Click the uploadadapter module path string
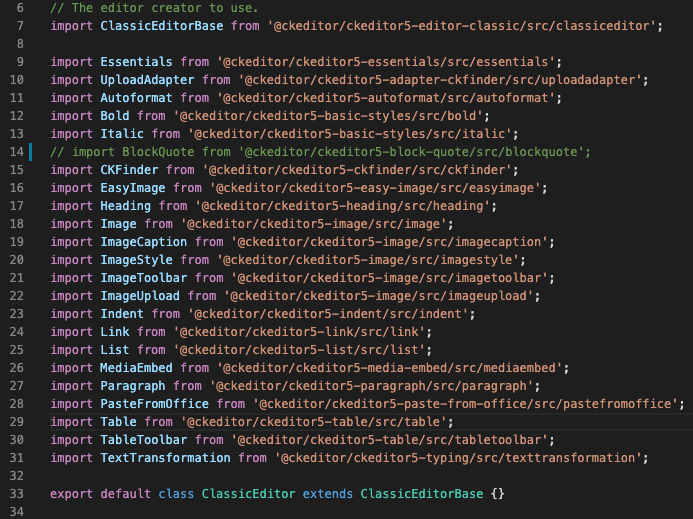Screen dimensions: 693x519 point(440,80)
